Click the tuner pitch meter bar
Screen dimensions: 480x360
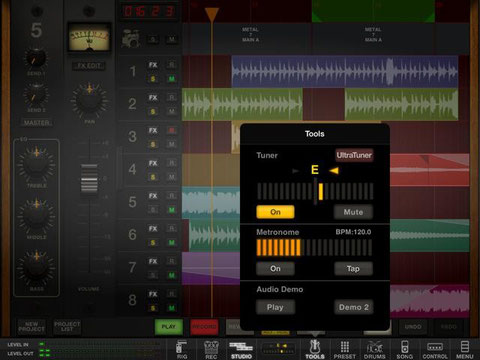[315, 191]
